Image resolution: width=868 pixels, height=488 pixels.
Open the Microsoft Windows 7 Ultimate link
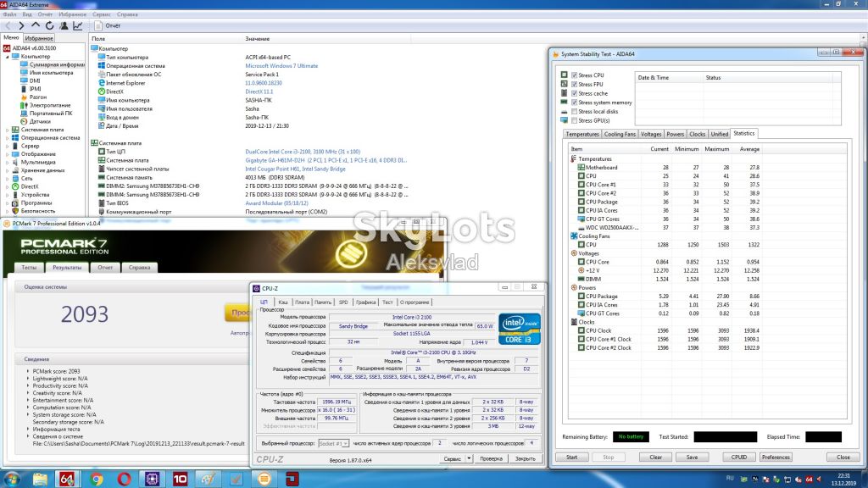[281, 66]
